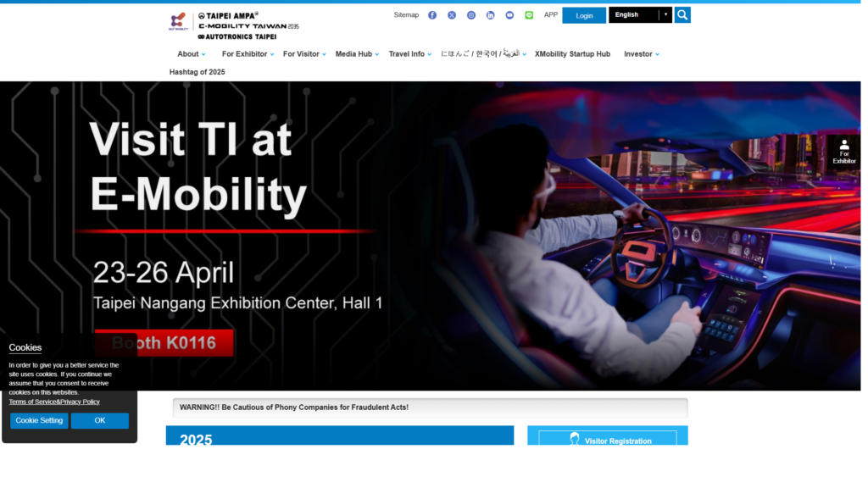The height and width of the screenshot is (488, 868).
Task: Open the Instagram social icon
Action: pos(471,15)
